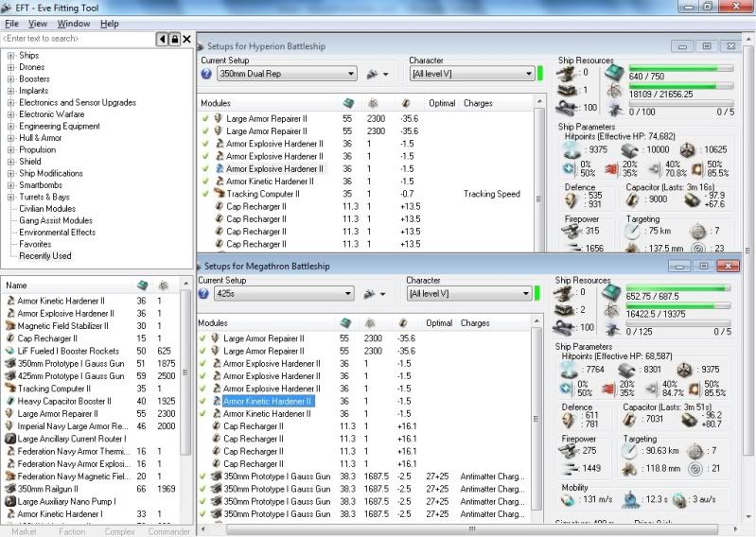Expand the Turrets & Bays tree node

(x=10, y=197)
